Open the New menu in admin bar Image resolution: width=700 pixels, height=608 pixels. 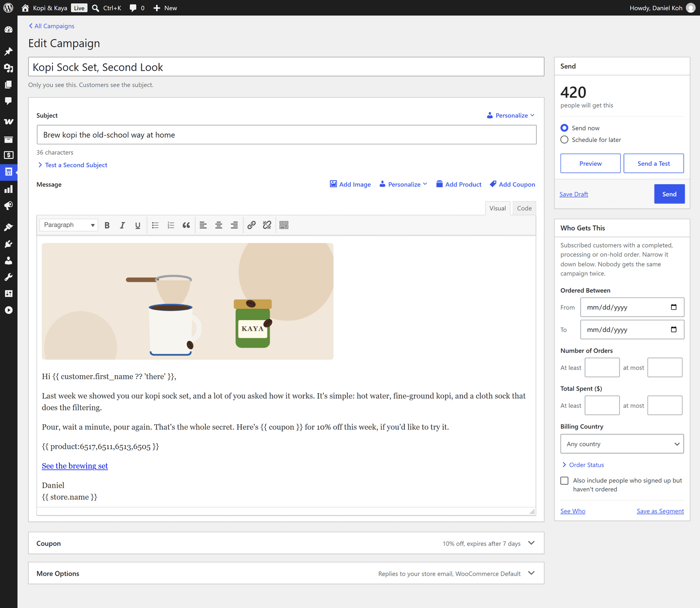[165, 8]
